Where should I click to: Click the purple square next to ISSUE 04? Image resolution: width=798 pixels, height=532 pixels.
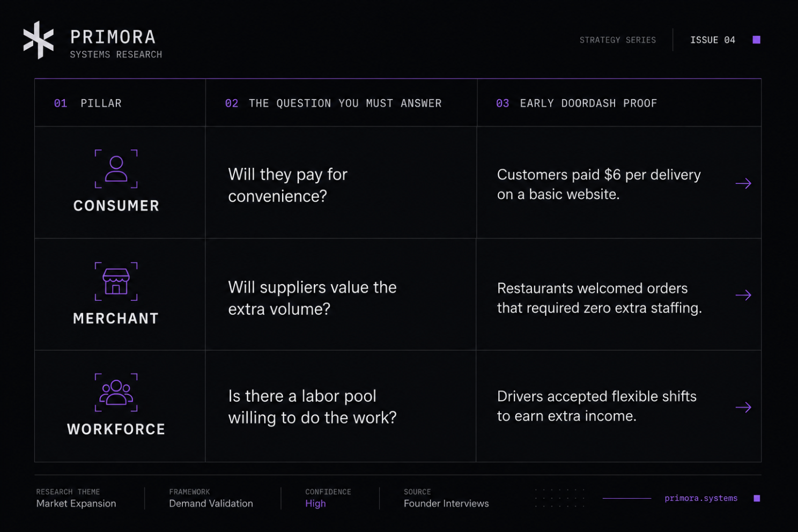pos(757,40)
